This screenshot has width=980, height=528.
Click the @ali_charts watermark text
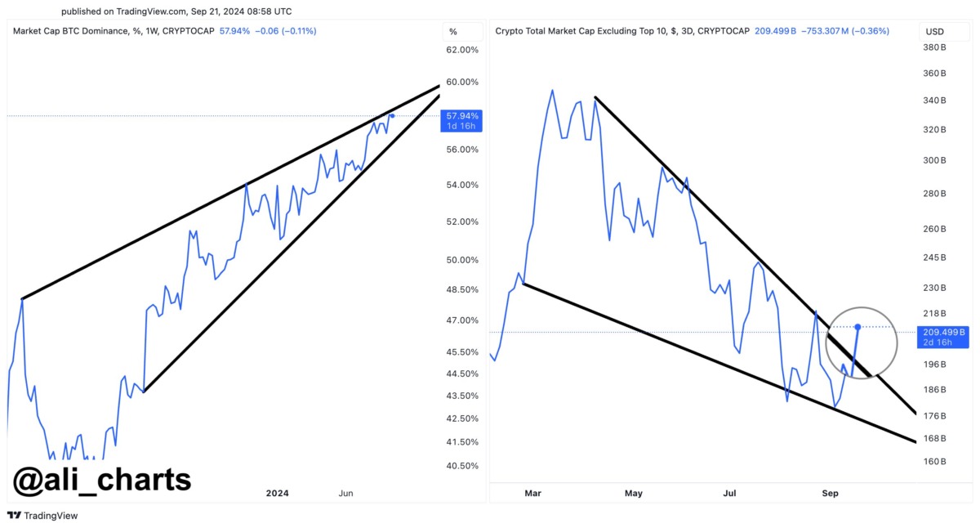pos(102,479)
